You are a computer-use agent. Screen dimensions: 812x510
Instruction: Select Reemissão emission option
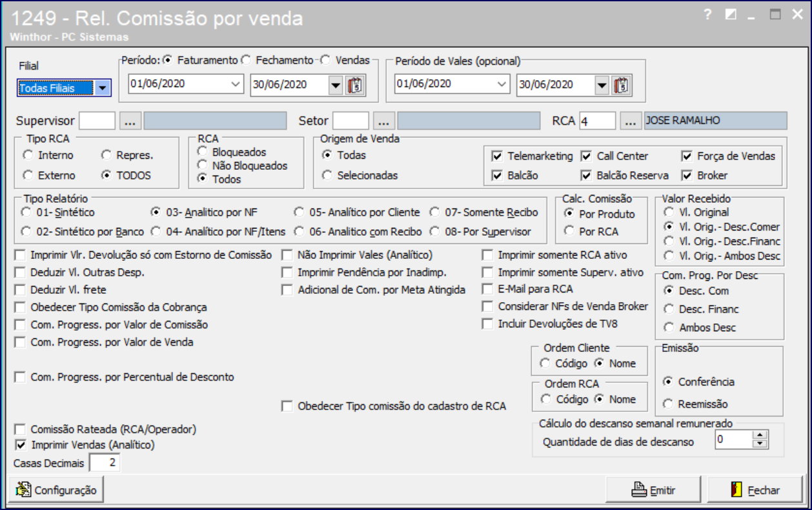click(x=669, y=404)
